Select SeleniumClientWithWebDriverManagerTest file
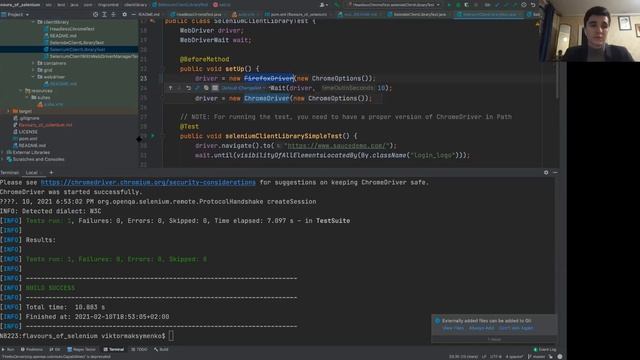The image size is (640, 360). [x=91, y=56]
